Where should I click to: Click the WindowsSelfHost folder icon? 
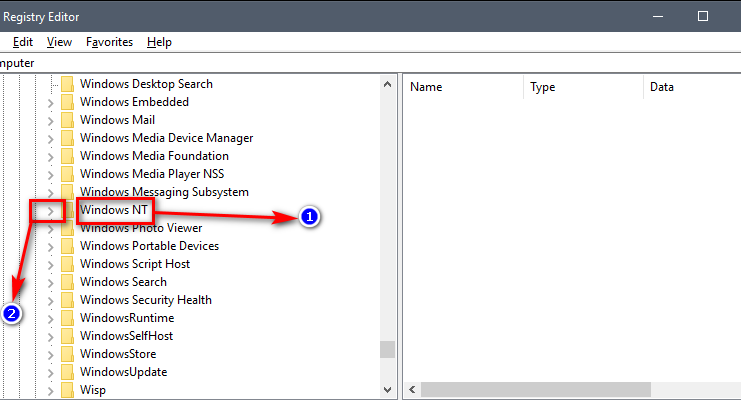click(x=68, y=336)
